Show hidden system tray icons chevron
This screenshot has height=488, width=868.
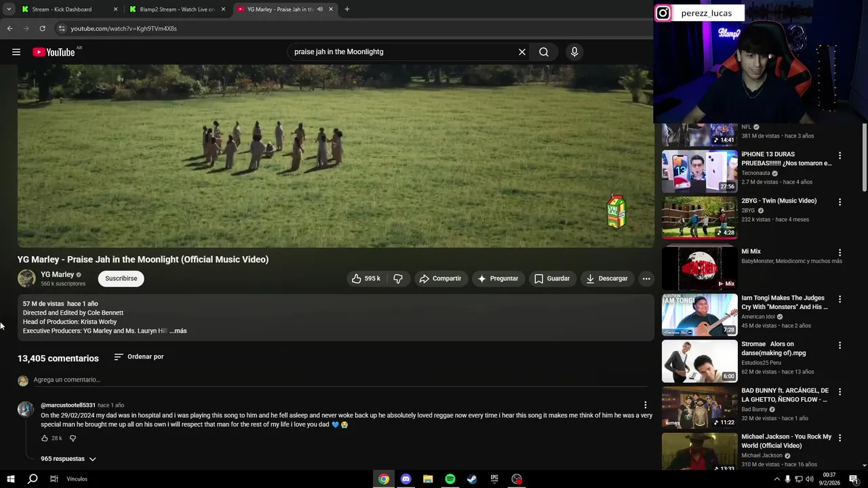point(776,479)
